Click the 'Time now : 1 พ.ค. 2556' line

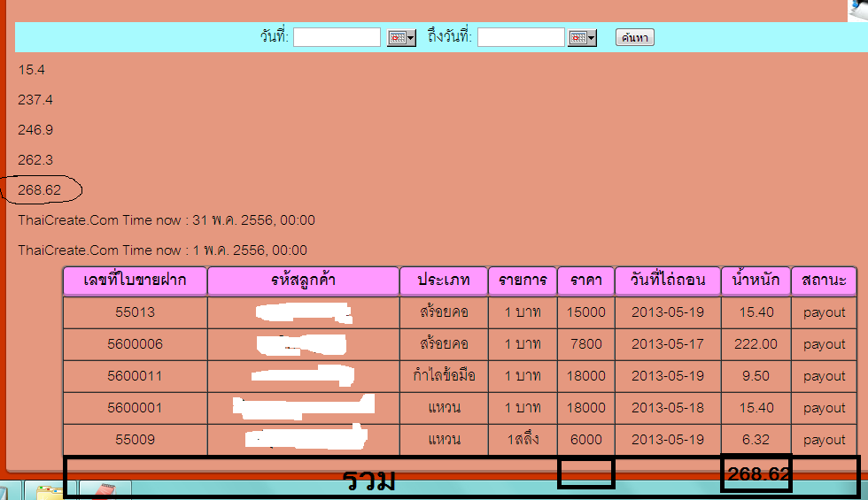pos(162,250)
